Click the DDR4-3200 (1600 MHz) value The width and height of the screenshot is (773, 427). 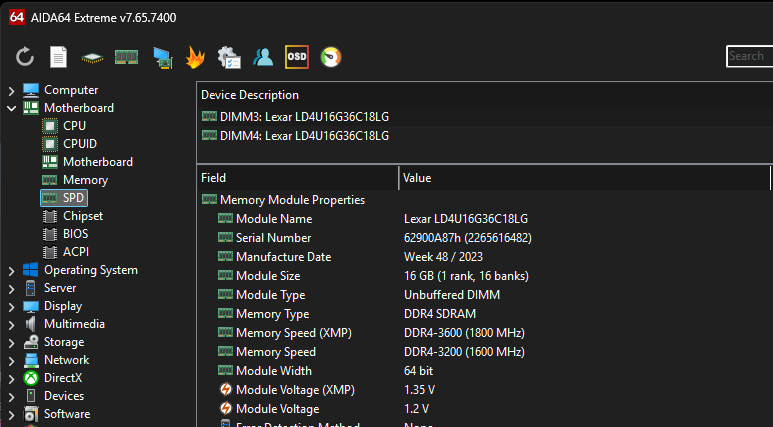[464, 352]
